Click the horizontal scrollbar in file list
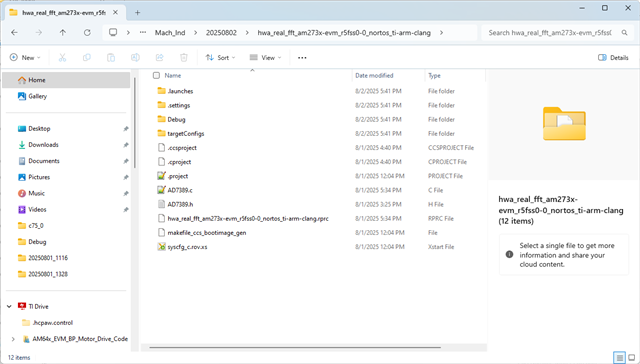This screenshot has width=640, height=364. (x=295, y=348)
